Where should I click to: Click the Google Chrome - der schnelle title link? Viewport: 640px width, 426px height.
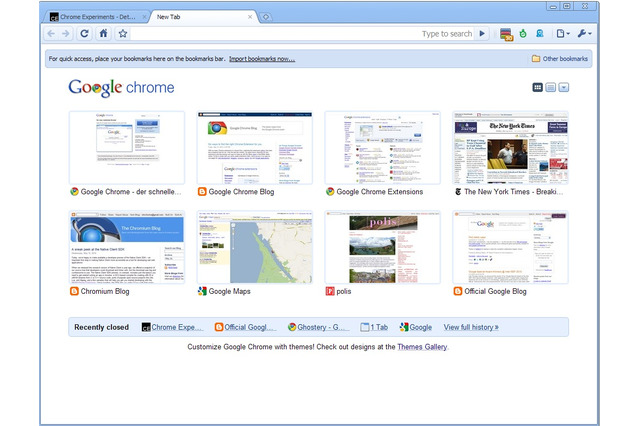click(131, 192)
